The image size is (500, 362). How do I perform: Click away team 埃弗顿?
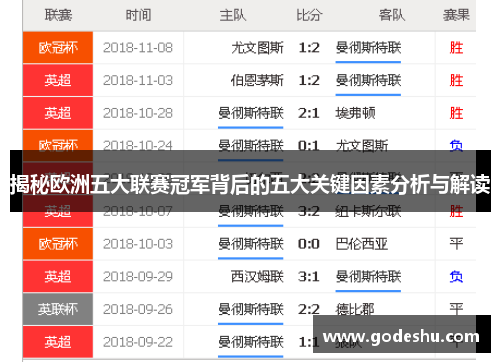click(x=355, y=113)
